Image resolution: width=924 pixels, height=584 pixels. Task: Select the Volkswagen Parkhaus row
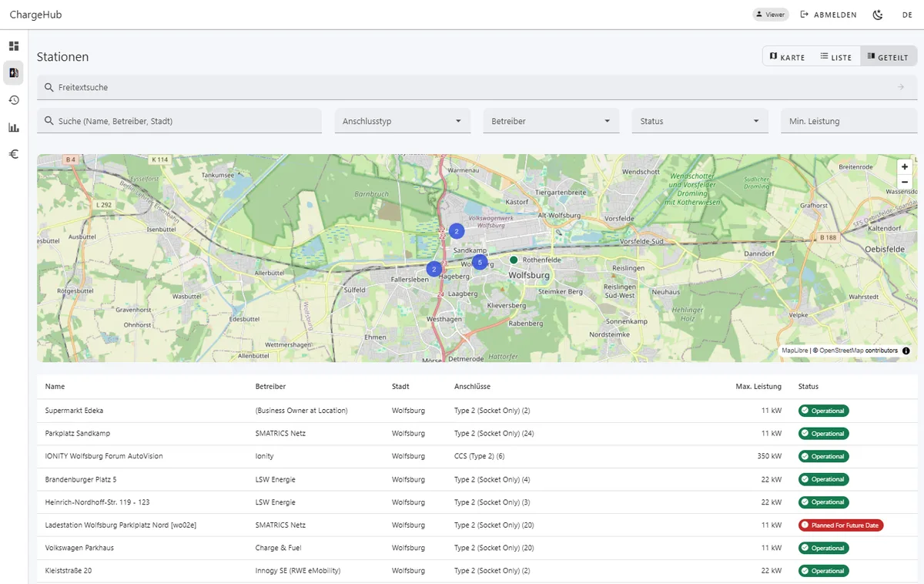[x=477, y=548]
